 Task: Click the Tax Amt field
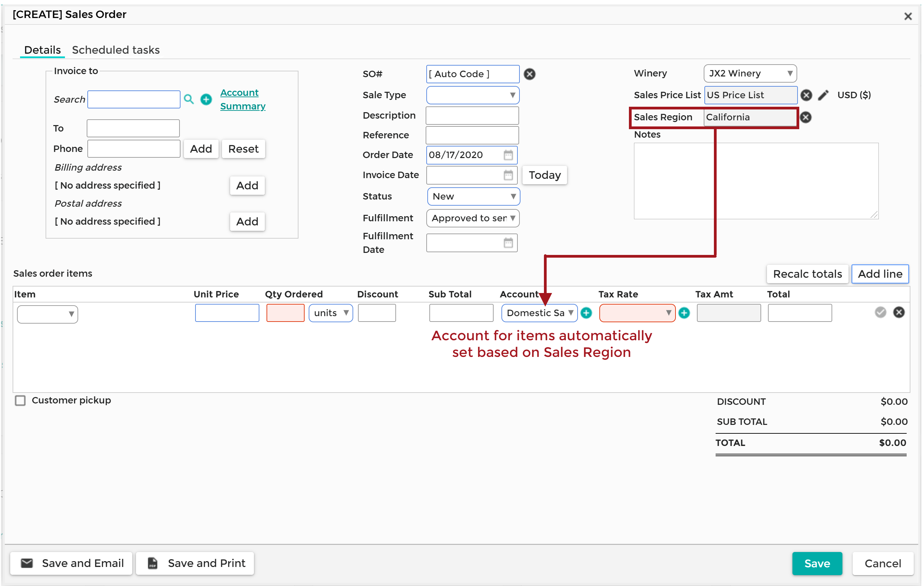pyautogui.click(x=728, y=313)
